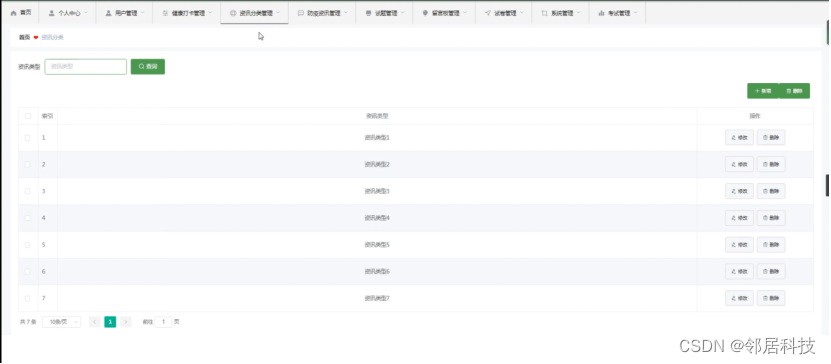Tick the checkbox for row 资讯类型2
Image resolution: width=831 pixels, height=364 pixels.
point(28,164)
